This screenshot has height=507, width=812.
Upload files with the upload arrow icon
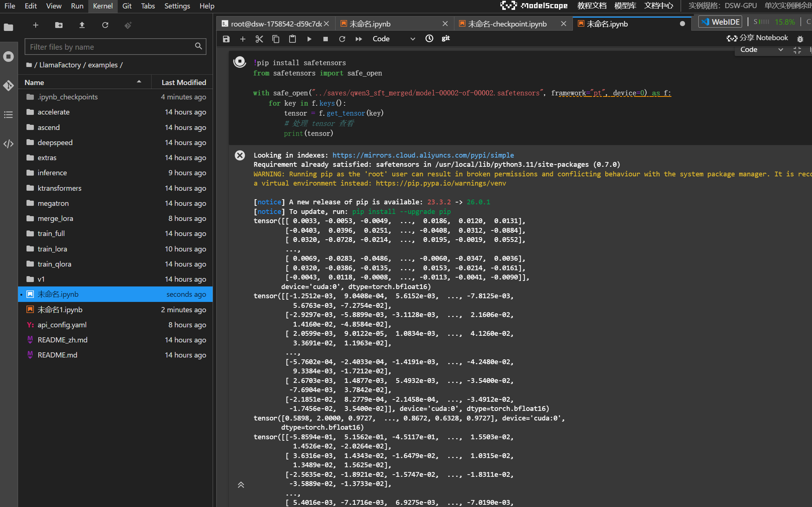coord(82,25)
